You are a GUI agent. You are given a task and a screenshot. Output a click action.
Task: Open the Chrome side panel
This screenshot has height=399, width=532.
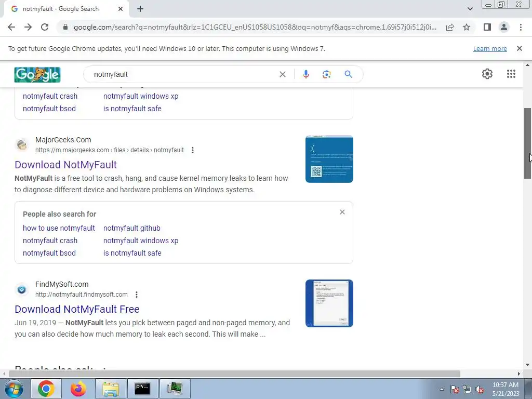click(487, 27)
